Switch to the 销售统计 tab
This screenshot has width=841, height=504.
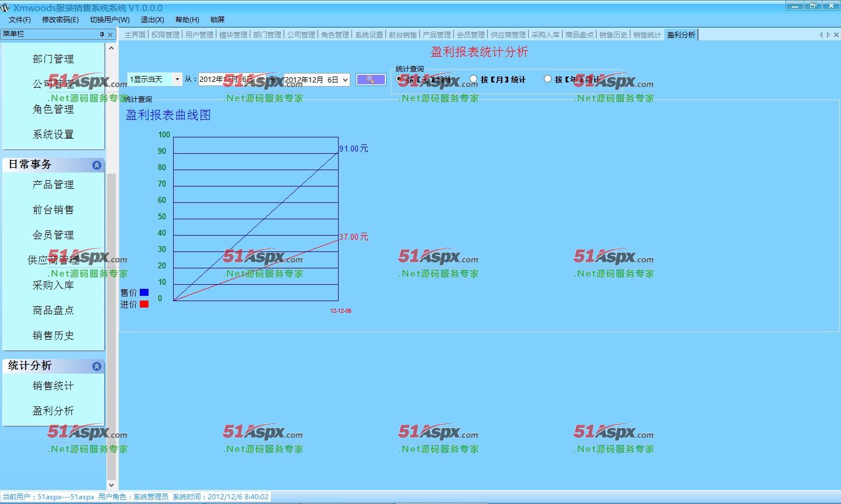[646, 35]
